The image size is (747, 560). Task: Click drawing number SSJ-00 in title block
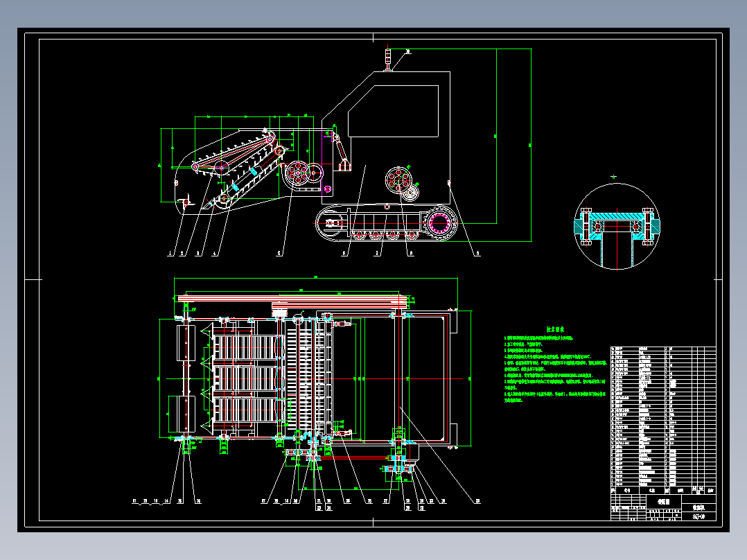pos(698,516)
